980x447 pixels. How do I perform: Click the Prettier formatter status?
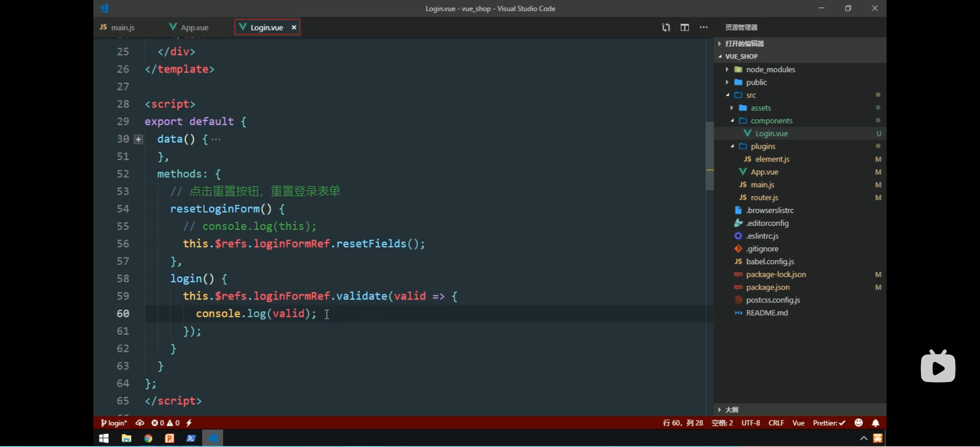click(x=829, y=423)
